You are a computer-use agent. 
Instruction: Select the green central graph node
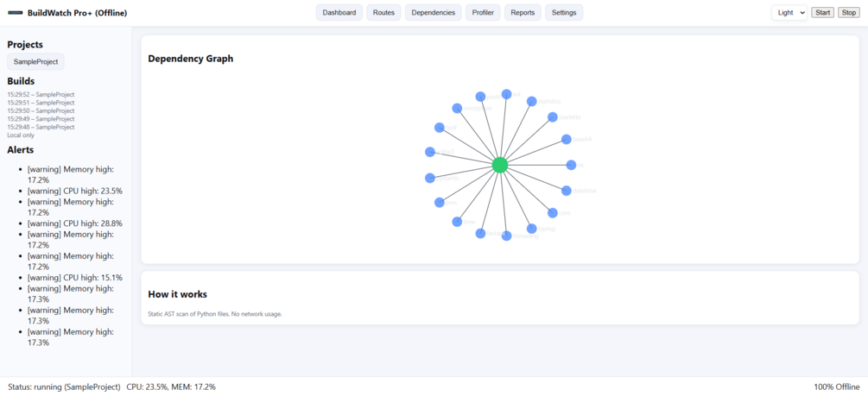pos(499,165)
